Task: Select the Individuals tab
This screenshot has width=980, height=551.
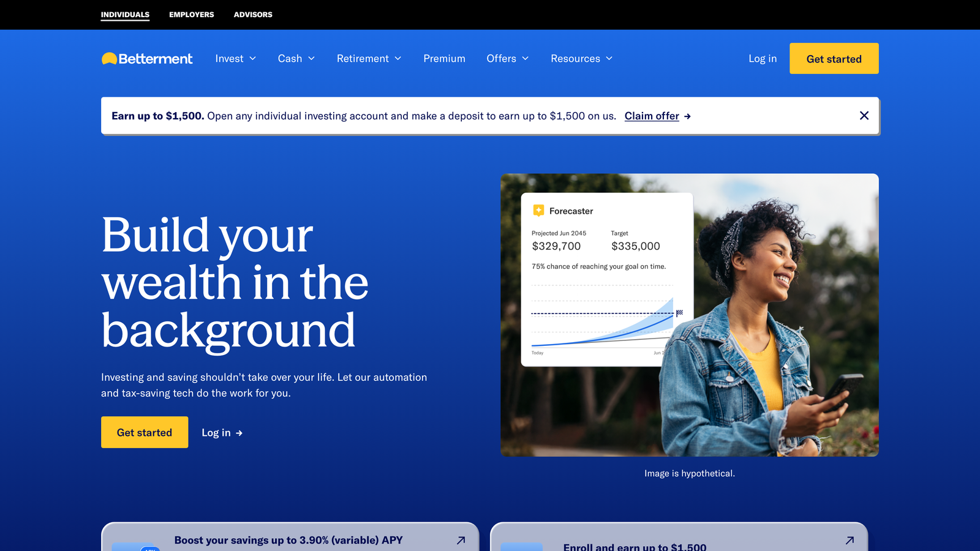Action: pos(125,15)
